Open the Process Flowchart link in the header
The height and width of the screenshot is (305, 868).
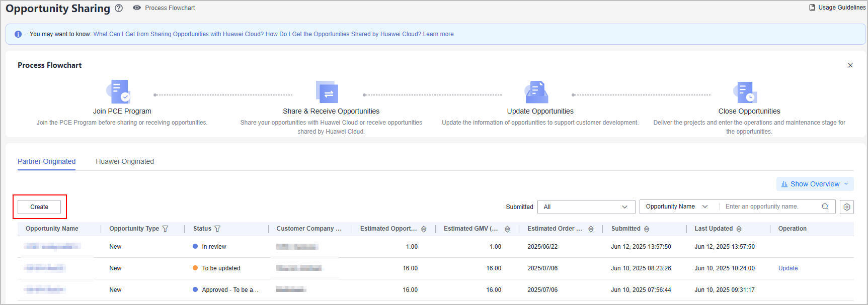170,8
